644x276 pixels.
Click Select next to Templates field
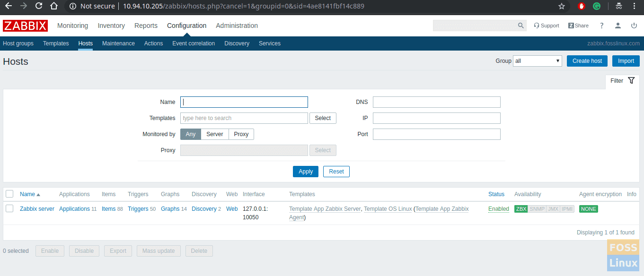coord(323,118)
